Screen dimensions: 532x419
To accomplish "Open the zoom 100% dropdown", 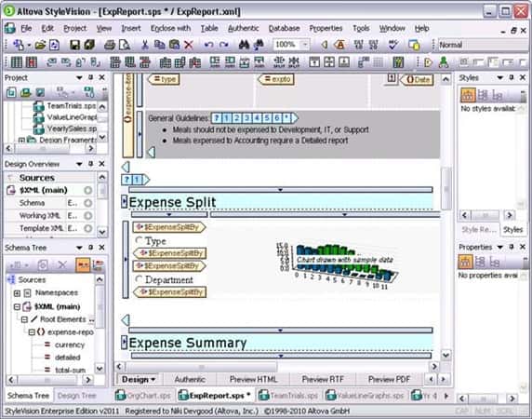I will 305,45.
